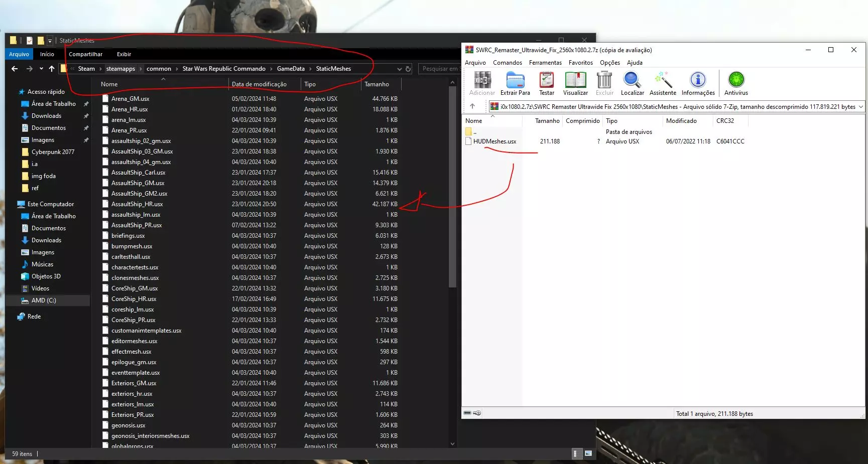Go up one level in File Explorer

click(52, 69)
